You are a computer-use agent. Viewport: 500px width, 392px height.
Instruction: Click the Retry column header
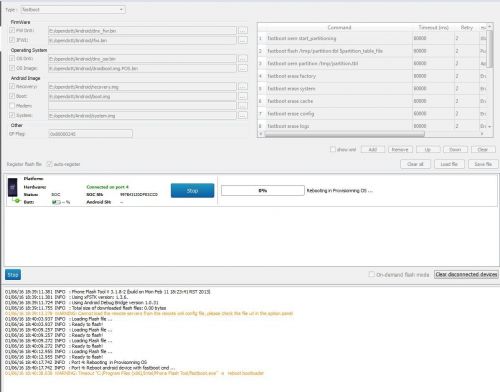pos(467,27)
